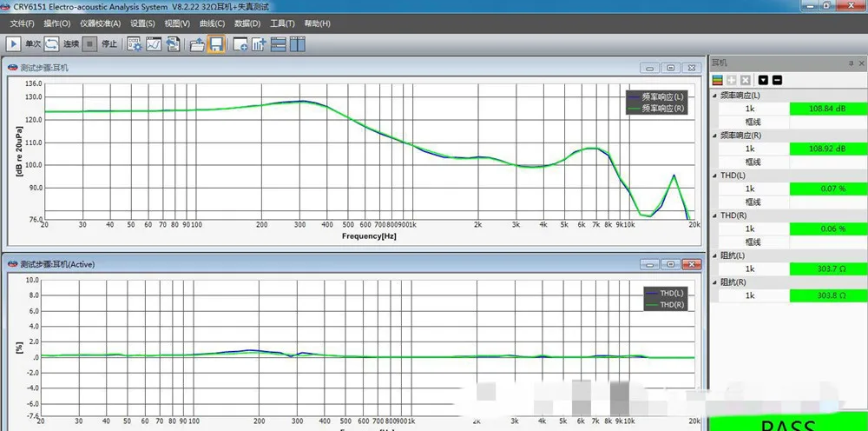Save with the highlighted floppy disk icon
Screen dimensions: 868x431
click(216, 43)
